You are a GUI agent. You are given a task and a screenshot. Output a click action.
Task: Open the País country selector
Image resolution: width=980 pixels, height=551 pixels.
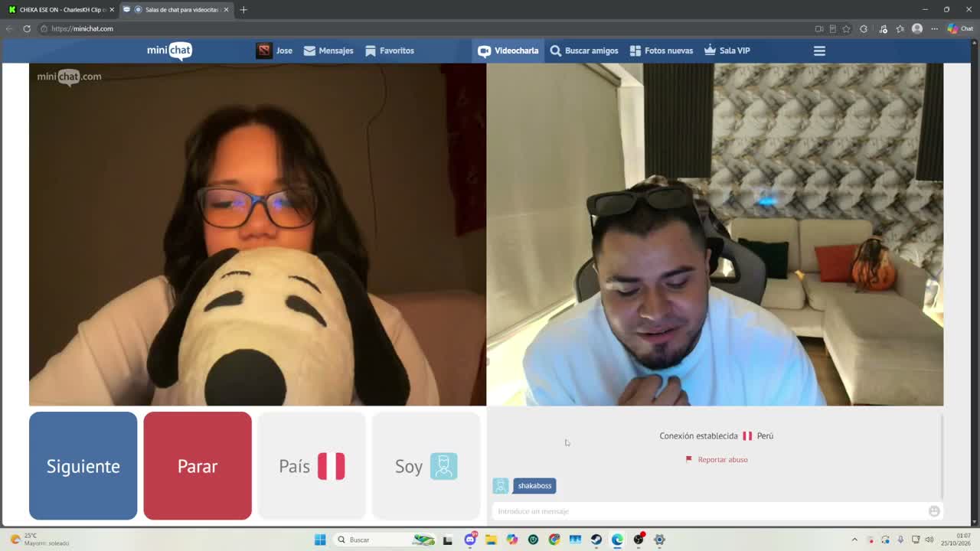[x=312, y=466]
